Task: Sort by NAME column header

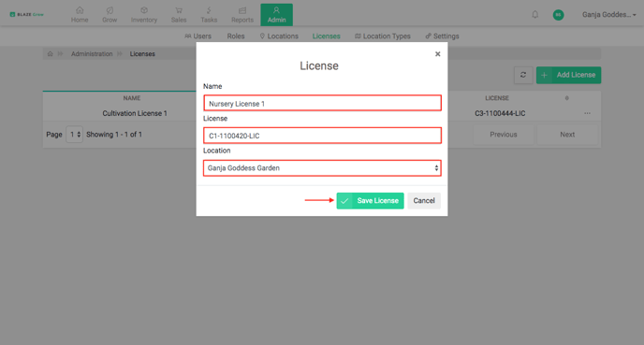Action: pos(132,98)
